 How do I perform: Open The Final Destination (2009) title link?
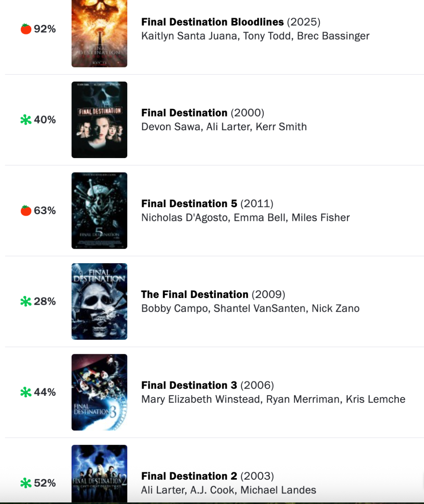(195, 295)
